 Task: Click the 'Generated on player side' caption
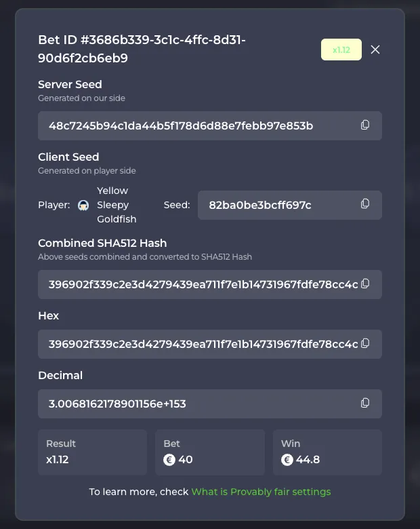point(87,171)
